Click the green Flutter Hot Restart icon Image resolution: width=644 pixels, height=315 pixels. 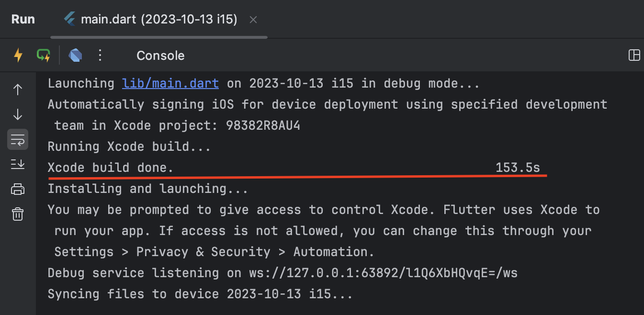(x=44, y=56)
